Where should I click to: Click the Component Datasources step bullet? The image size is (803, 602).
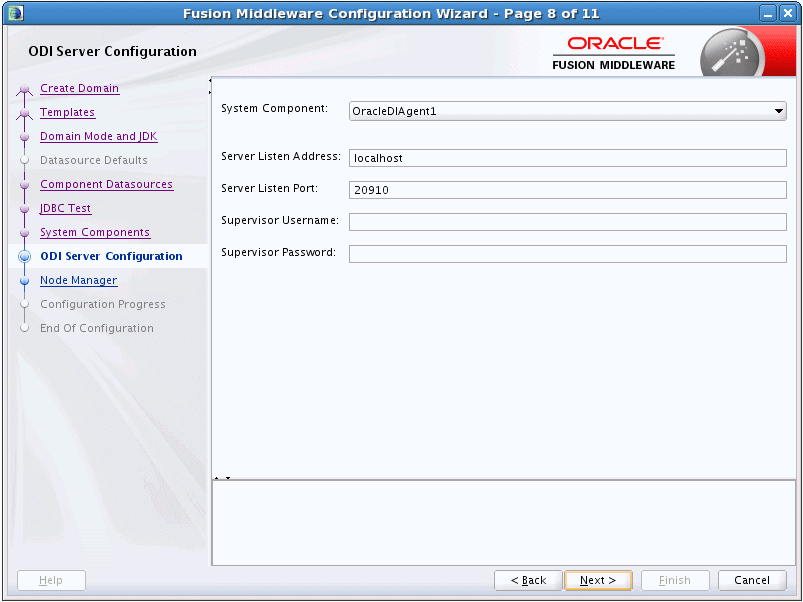(24, 185)
